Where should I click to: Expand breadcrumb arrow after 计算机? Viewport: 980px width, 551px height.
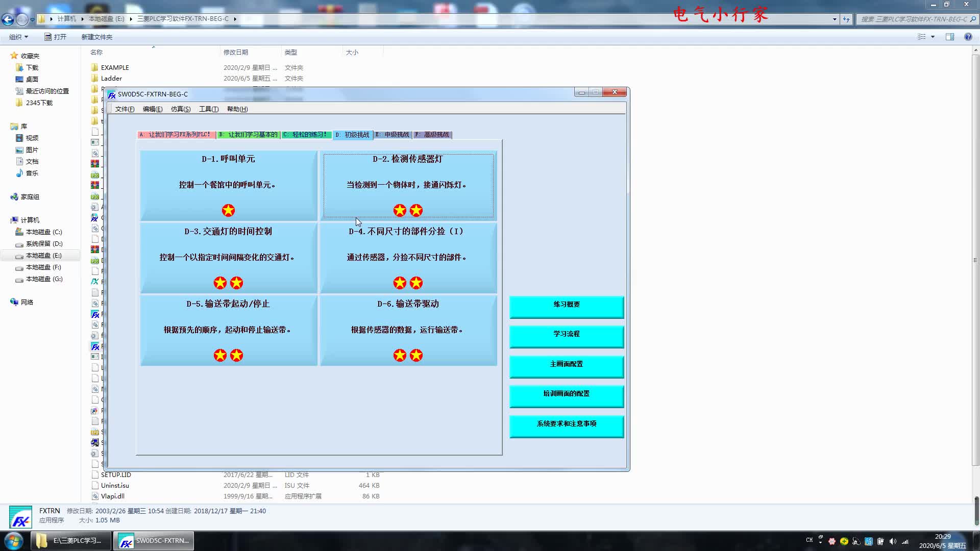click(x=82, y=19)
